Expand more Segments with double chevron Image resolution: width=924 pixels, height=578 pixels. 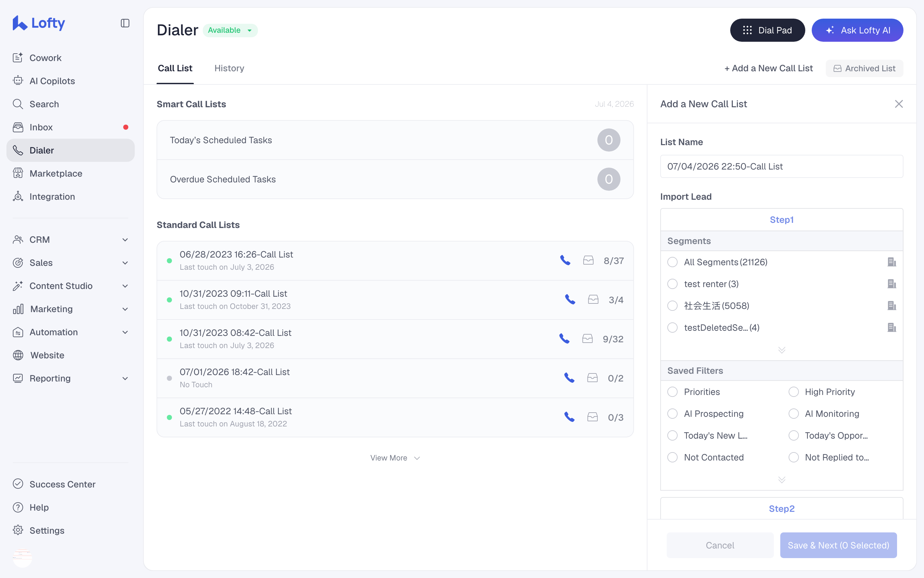pyautogui.click(x=782, y=350)
